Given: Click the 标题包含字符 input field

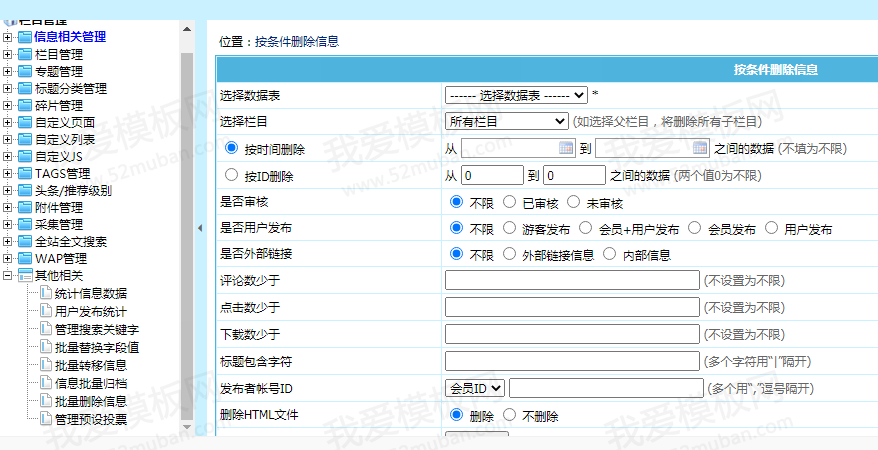Looking at the screenshot, I should [572, 361].
